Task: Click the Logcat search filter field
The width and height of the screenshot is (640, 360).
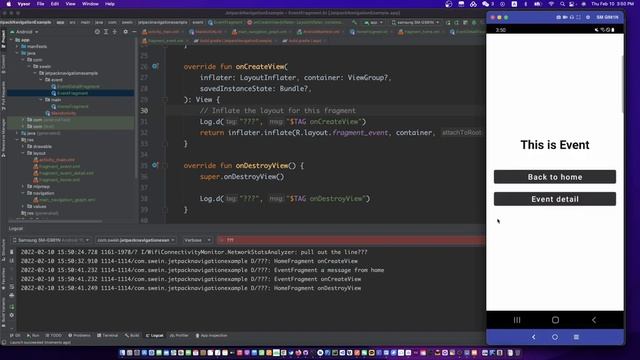Action: click(x=351, y=240)
